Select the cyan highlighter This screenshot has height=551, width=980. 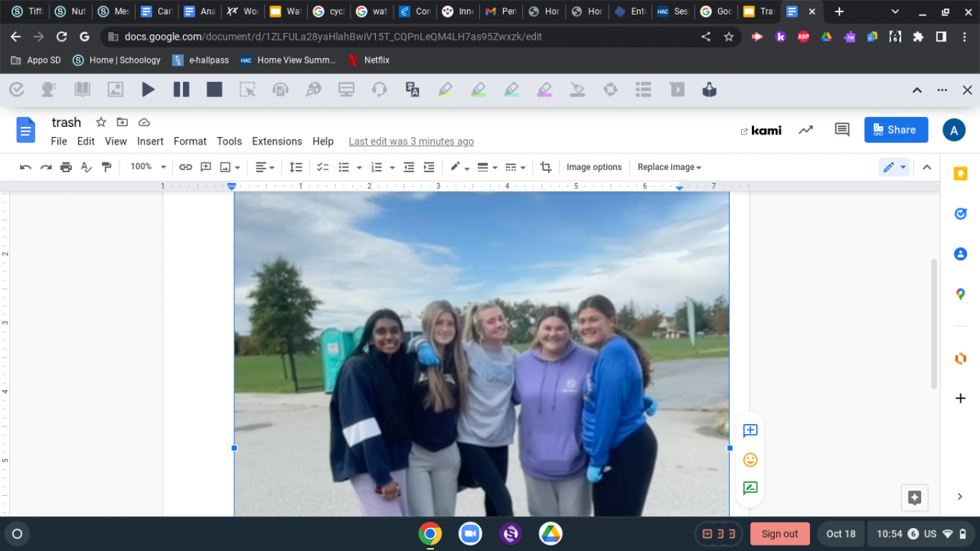pyautogui.click(x=511, y=90)
